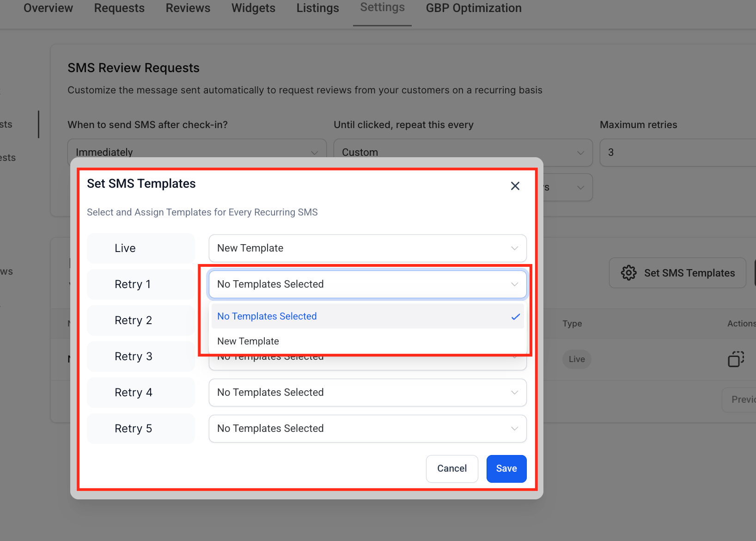Viewport: 756px width, 541px height.
Task: Switch to the Listings tab
Action: coord(318,8)
